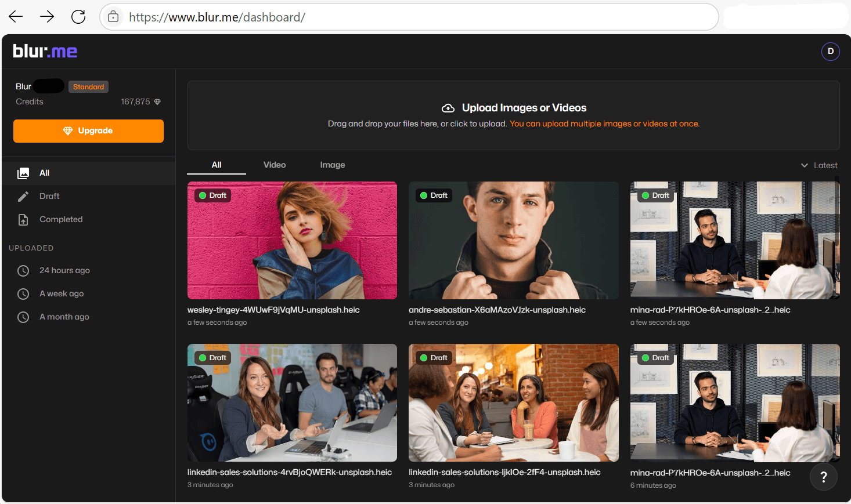Open Completed via its upload icon

23,219
